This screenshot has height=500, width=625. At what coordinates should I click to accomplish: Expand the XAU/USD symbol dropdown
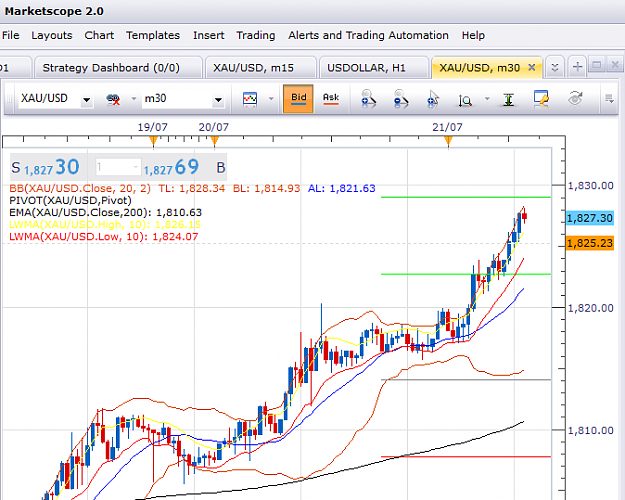(86, 100)
